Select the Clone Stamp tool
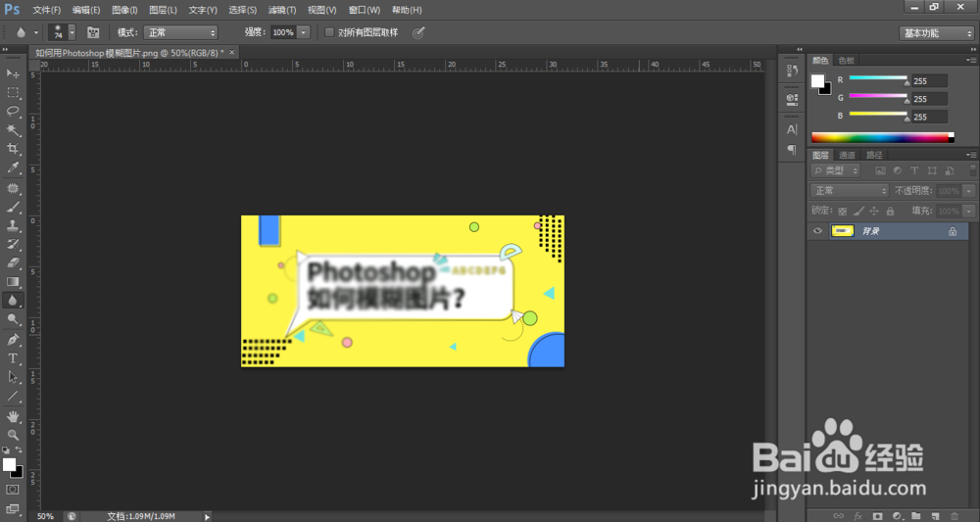980x522 pixels. pos(13,225)
